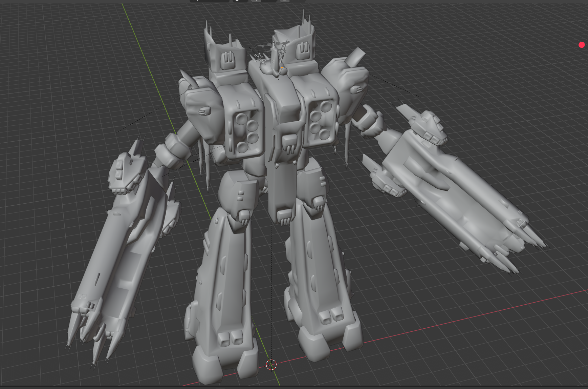Click the orange origin point atop the robot
The width and height of the screenshot is (588, 389).
tap(282, 67)
